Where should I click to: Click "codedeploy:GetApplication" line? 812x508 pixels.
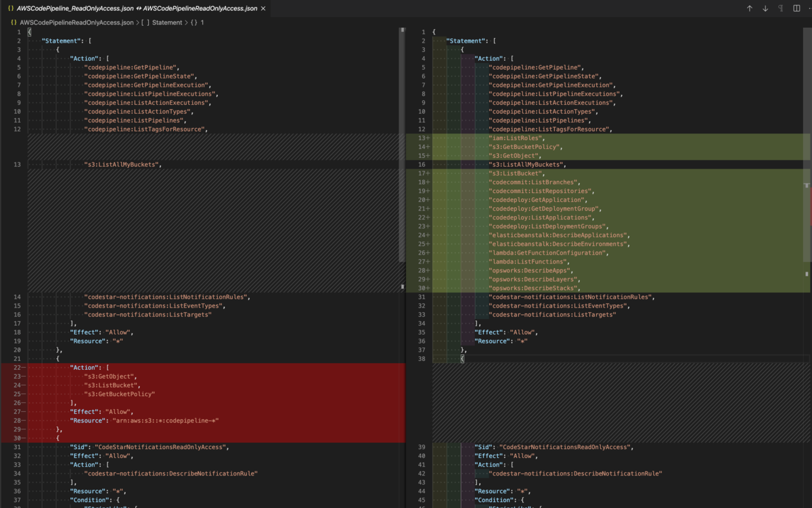pyautogui.click(x=537, y=200)
